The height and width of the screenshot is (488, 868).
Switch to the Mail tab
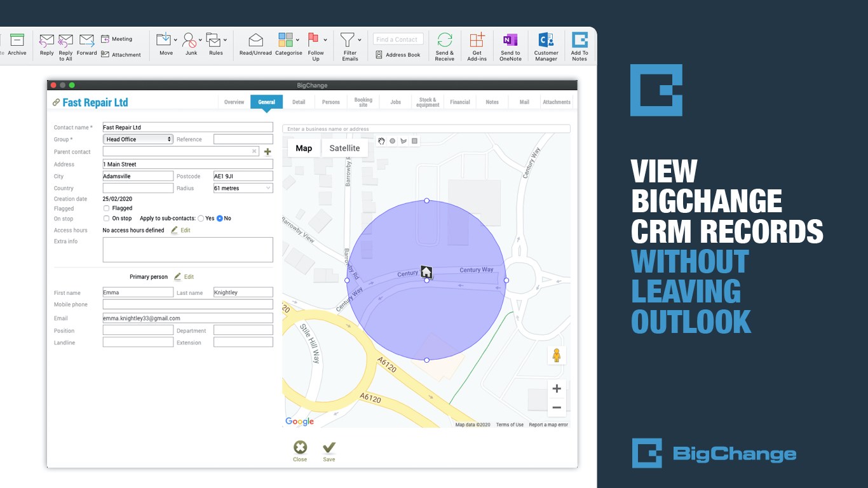[524, 102]
